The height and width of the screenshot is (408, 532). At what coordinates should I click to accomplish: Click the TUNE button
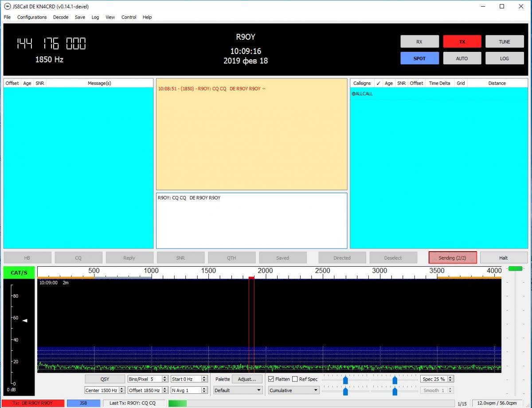click(504, 42)
